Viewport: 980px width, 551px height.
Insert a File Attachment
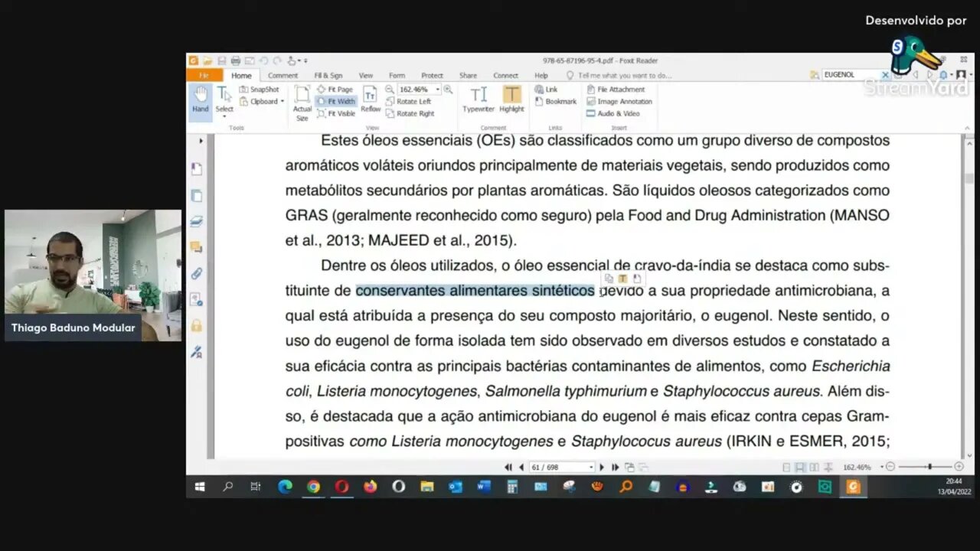pyautogui.click(x=616, y=90)
